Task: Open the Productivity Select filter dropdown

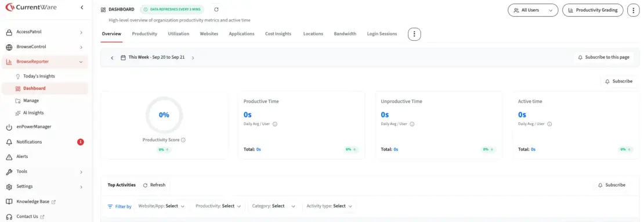Action: click(x=218, y=206)
